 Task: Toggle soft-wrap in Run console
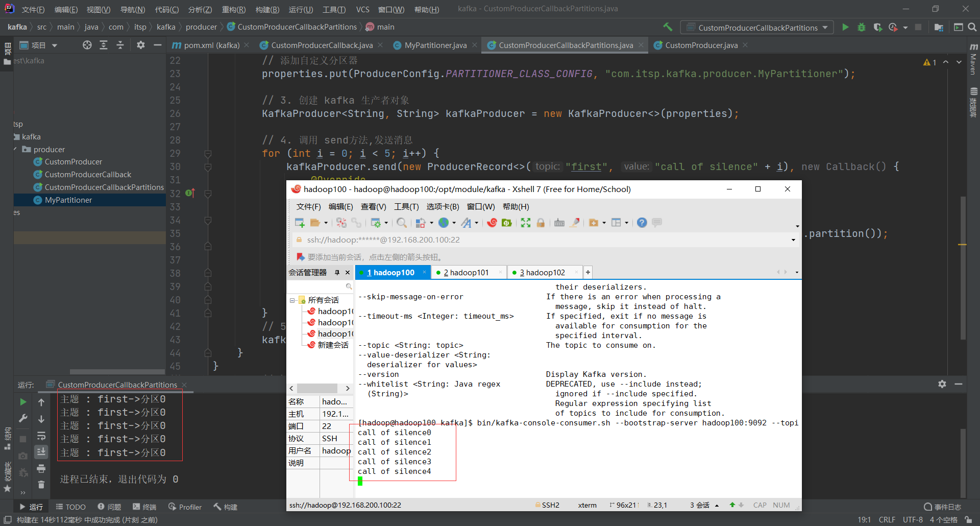(x=41, y=436)
